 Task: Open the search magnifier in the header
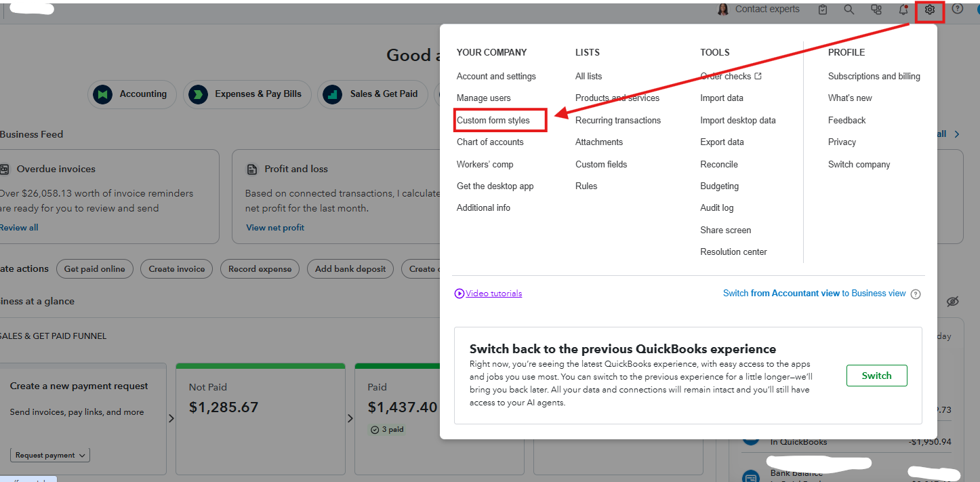click(849, 9)
